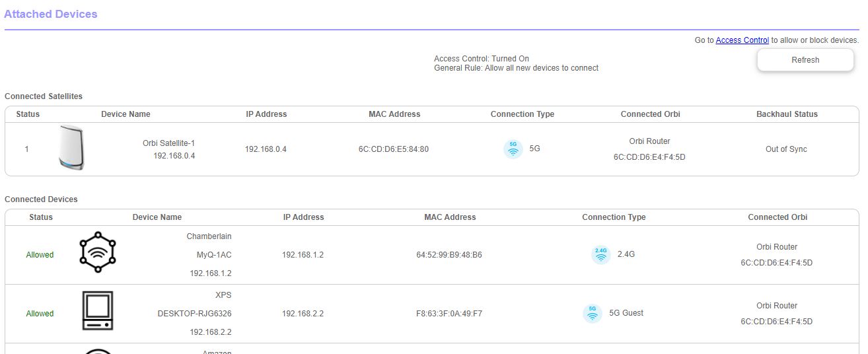Click the 2.4G WiFi icon for Chamberlain

pos(600,254)
